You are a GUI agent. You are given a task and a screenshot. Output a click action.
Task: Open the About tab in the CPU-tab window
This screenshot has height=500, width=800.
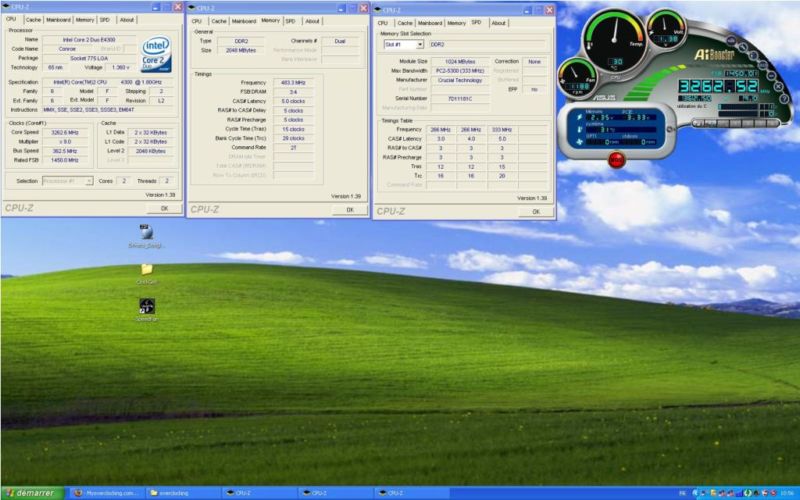point(127,20)
